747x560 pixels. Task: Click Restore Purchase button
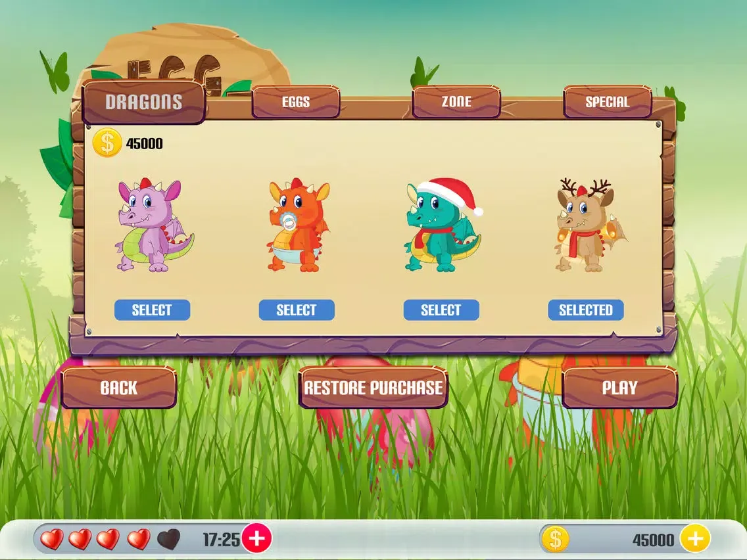pyautogui.click(x=373, y=388)
